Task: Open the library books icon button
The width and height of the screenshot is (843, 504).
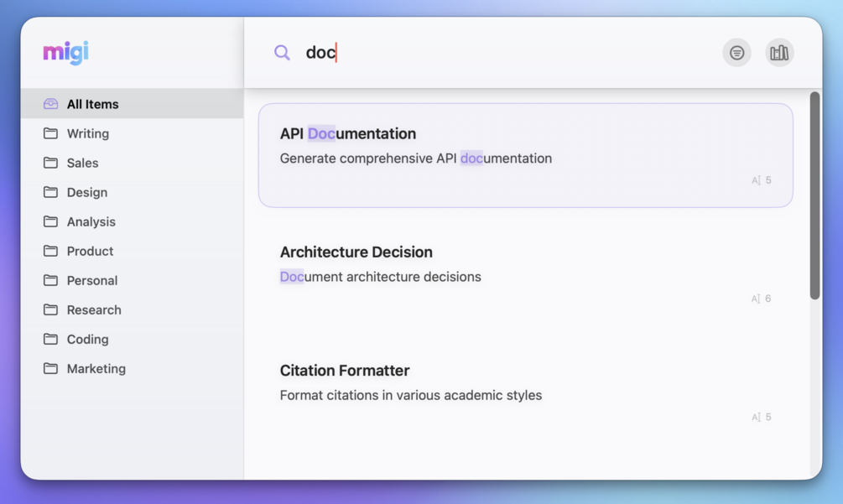Action: (779, 53)
